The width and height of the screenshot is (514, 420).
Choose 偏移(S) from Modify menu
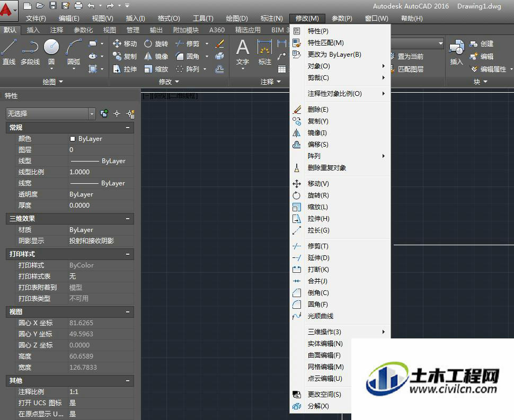(340, 145)
